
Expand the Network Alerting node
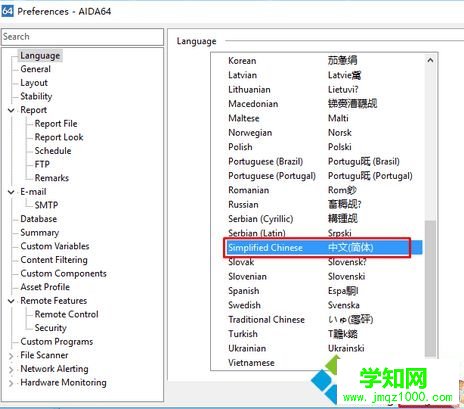(x=11, y=370)
